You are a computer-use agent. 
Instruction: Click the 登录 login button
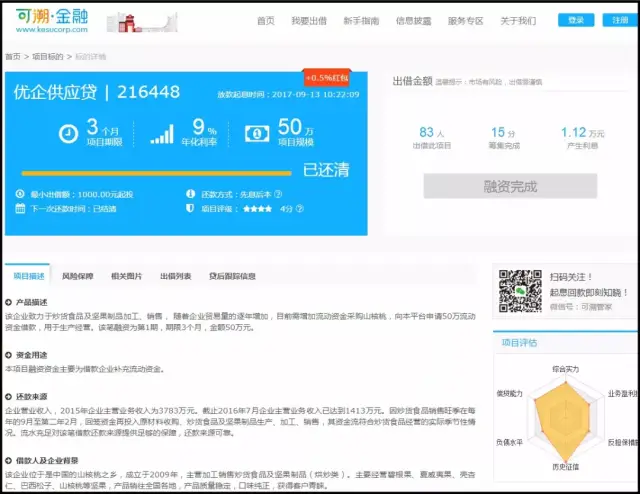[576, 20]
